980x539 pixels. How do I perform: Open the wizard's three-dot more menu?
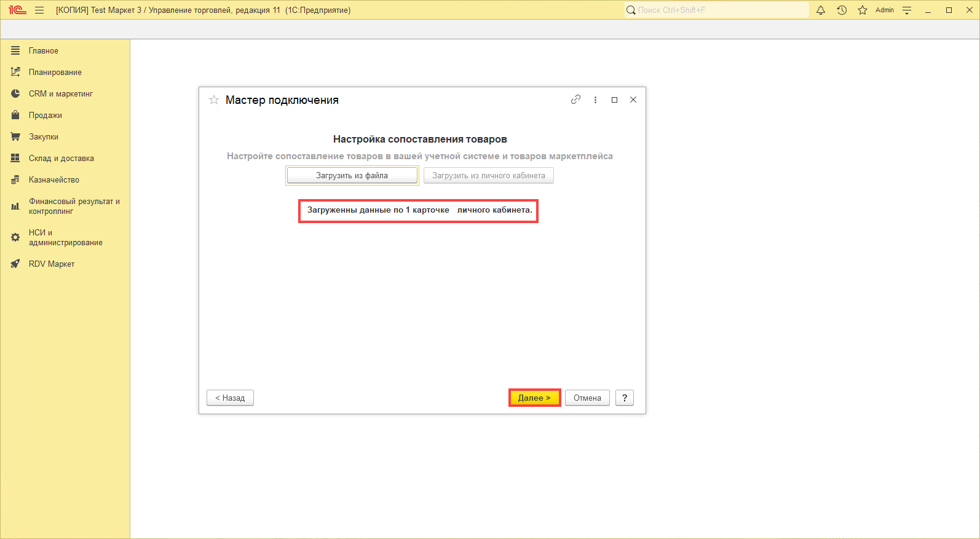[595, 100]
